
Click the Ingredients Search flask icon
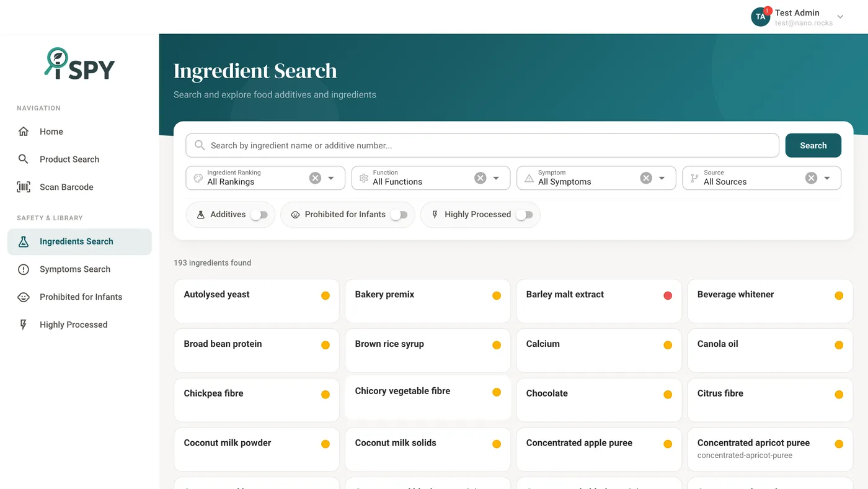click(x=24, y=241)
